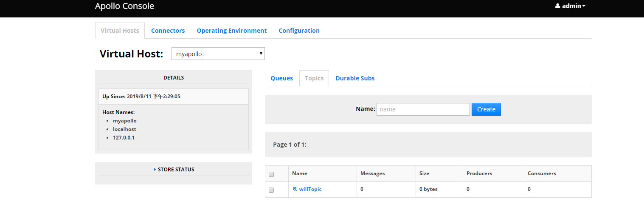Click the 'Up Since' timestamp line
This screenshot has width=644, height=219.
[141, 97]
